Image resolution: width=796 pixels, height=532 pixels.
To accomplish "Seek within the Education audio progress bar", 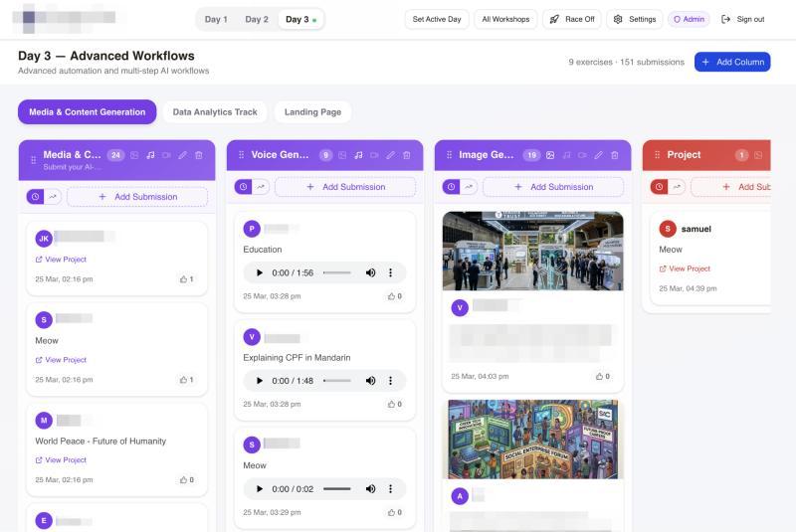I will click(337, 272).
